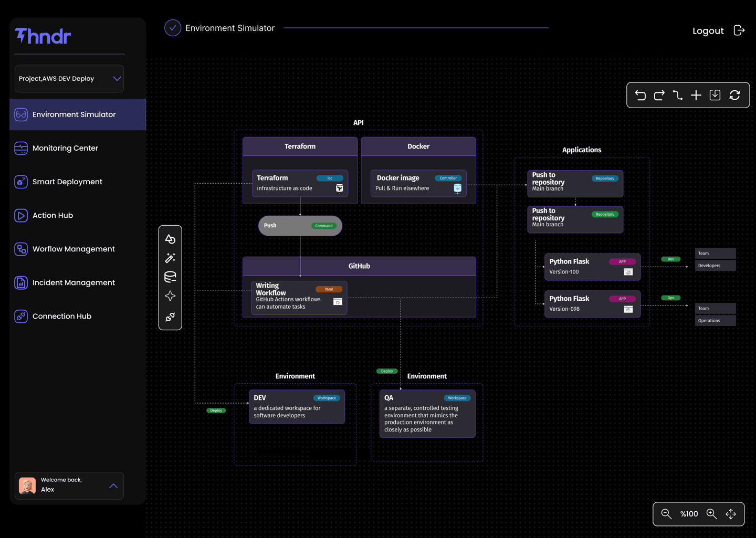This screenshot has width=756, height=538.
Task: Zoom in with the plus magnifier
Action: tap(712, 514)
